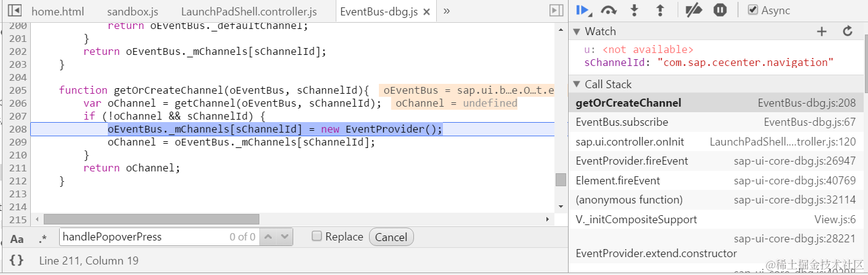Enable the Async checkbox
This screenshot has height=275, width=868.
tap(752, 10)
